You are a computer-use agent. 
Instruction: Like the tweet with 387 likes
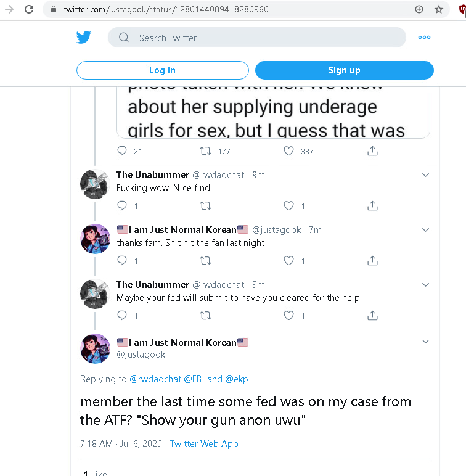pos(288,151)
